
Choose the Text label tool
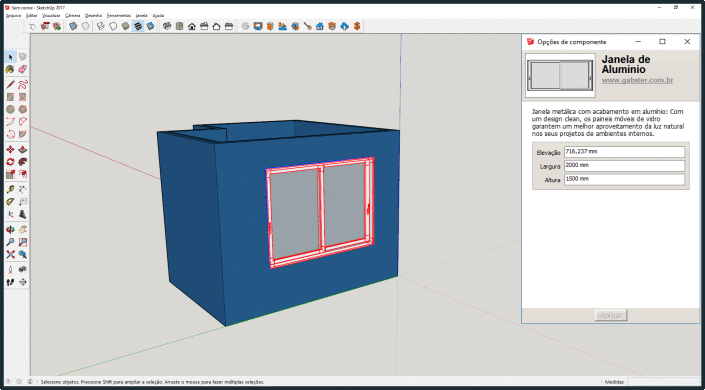(22, 202)
